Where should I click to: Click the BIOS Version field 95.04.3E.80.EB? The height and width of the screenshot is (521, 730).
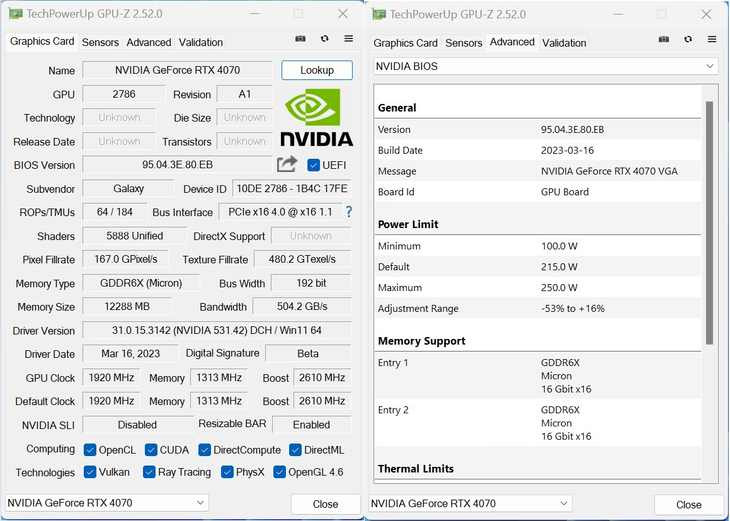(x=177, y=165)
